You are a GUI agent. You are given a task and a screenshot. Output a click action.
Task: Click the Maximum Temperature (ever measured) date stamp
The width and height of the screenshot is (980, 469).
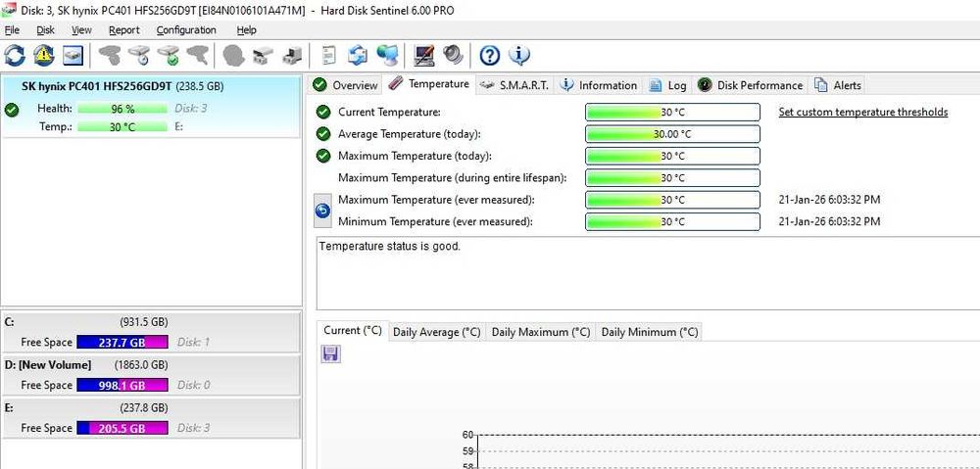(x=830, y=200)
